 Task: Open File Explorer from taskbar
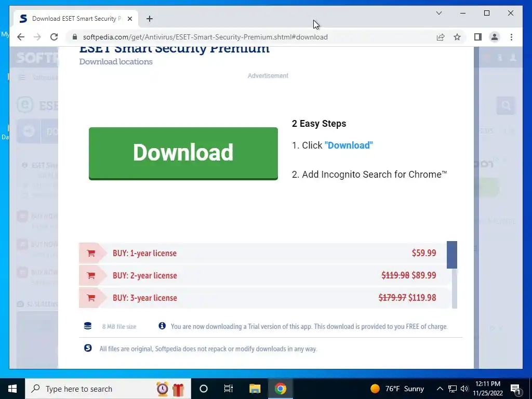[255, 389]
